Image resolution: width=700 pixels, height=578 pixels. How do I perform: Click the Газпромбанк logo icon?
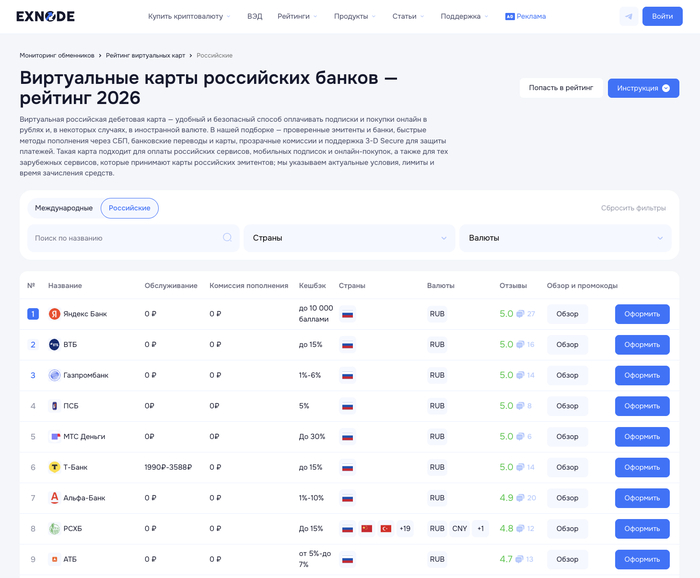tap(55, 375)
